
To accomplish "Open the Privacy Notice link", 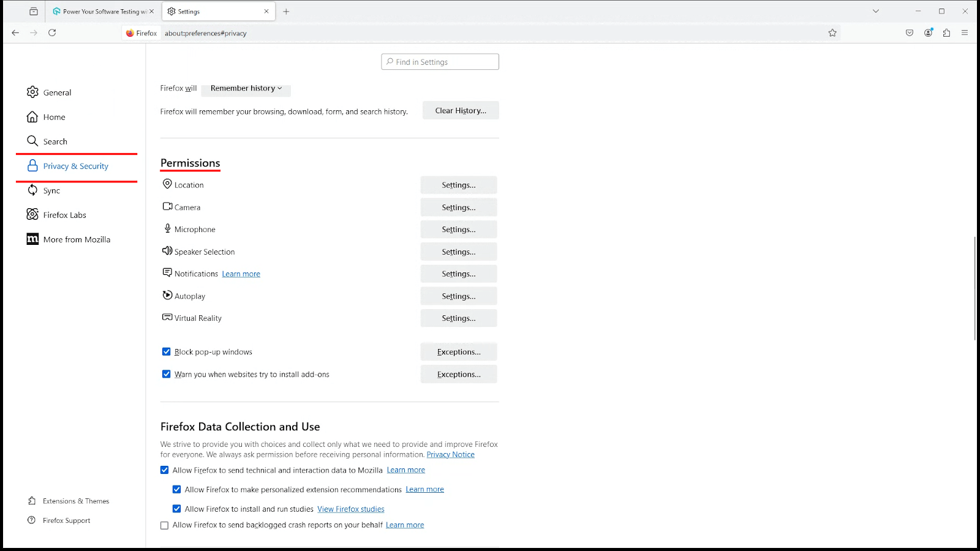I will click(x=450, y=455).
